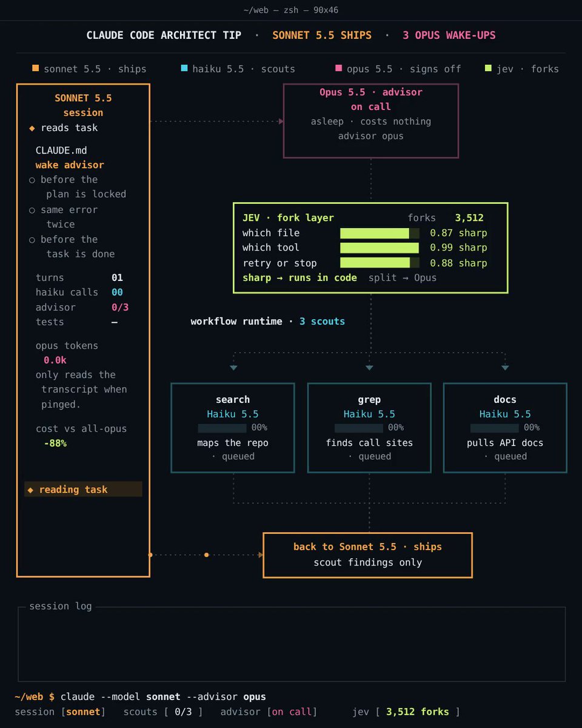Click the opus tokens "0.0k" value

point(55,360)
